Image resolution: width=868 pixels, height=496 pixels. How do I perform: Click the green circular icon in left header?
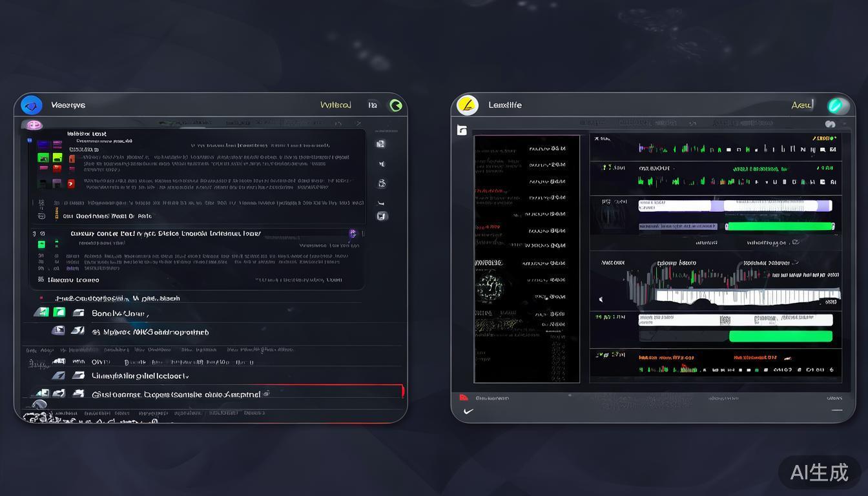395,105
